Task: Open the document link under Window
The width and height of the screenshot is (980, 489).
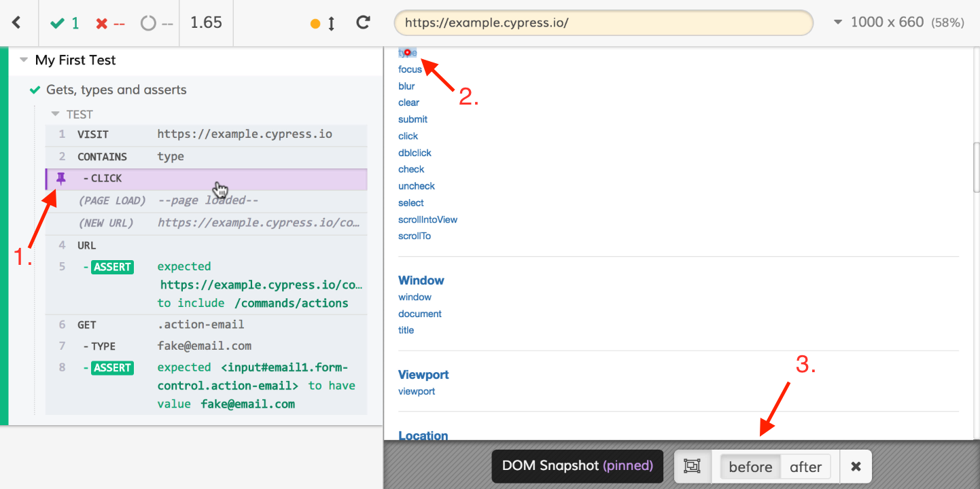Action: (x=419, y=313)
